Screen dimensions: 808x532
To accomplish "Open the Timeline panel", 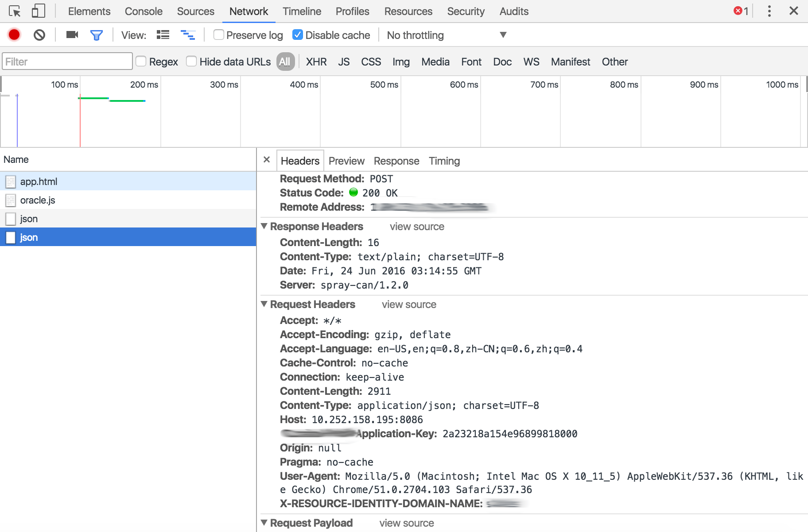I will pyautogui.click(x=301, y=11).
